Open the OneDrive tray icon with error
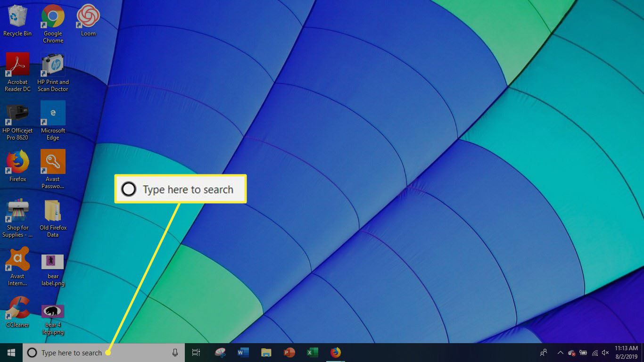 click(x=572, y=353)
